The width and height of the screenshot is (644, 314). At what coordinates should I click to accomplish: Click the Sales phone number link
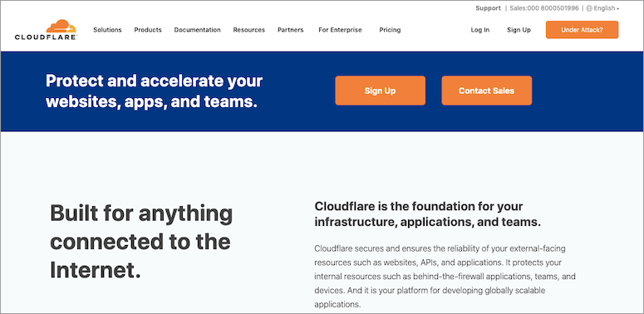(x=544, y=8)
